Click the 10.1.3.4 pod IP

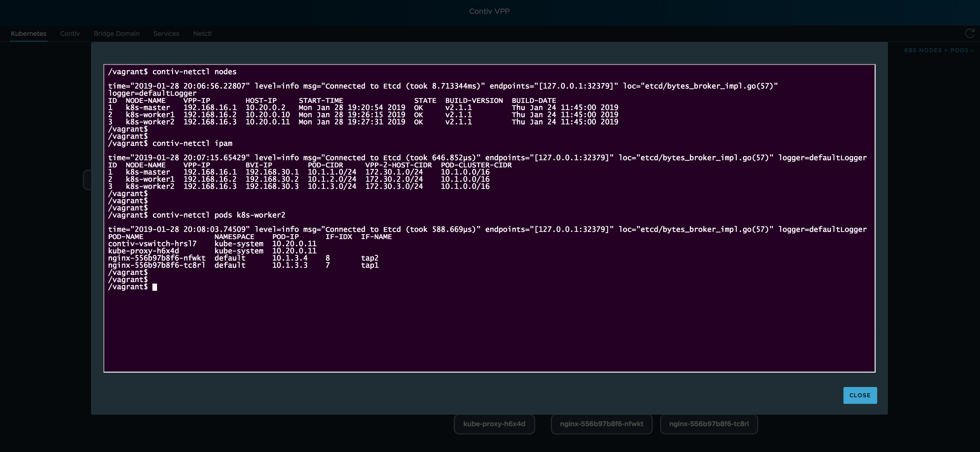[x=289, y=258]
